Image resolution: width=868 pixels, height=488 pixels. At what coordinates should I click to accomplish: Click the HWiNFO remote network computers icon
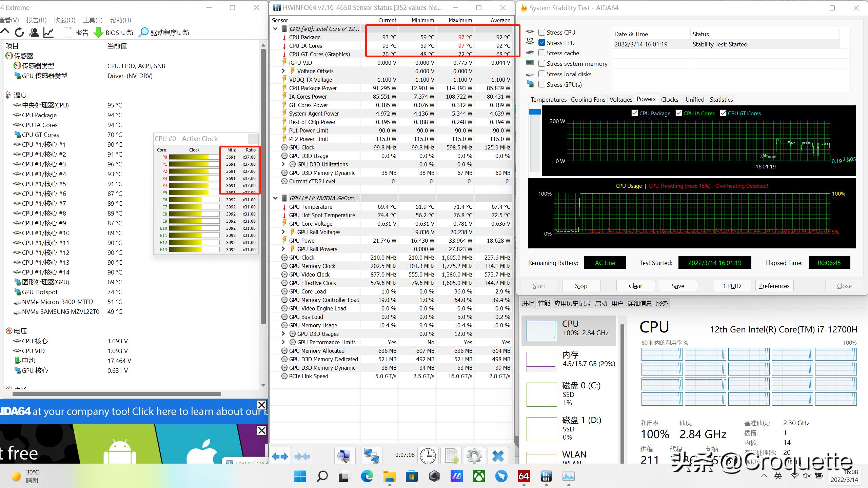371,456
